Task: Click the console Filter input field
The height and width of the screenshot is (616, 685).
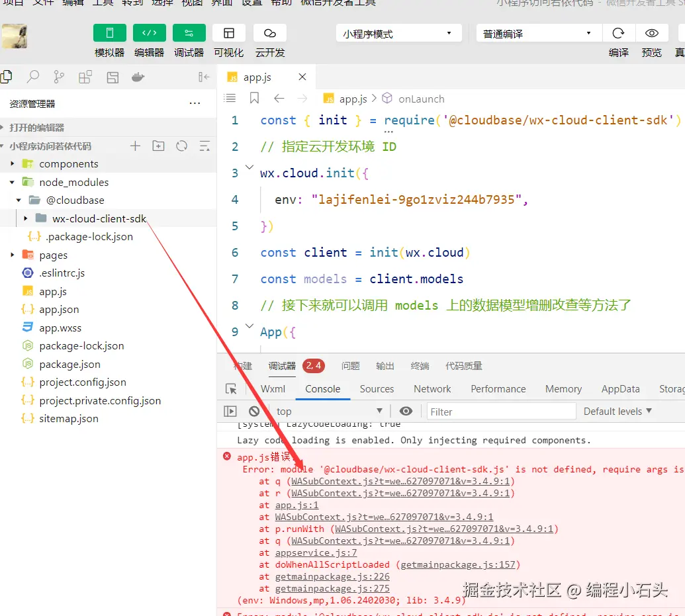Action: tap(501, 412)
